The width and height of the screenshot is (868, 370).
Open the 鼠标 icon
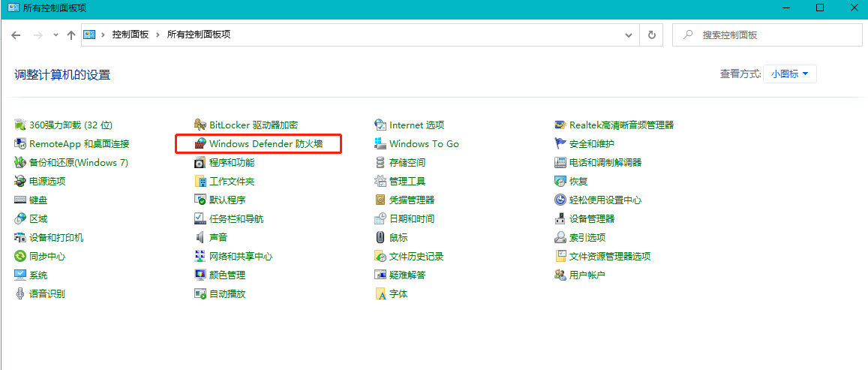pos(380,237)
